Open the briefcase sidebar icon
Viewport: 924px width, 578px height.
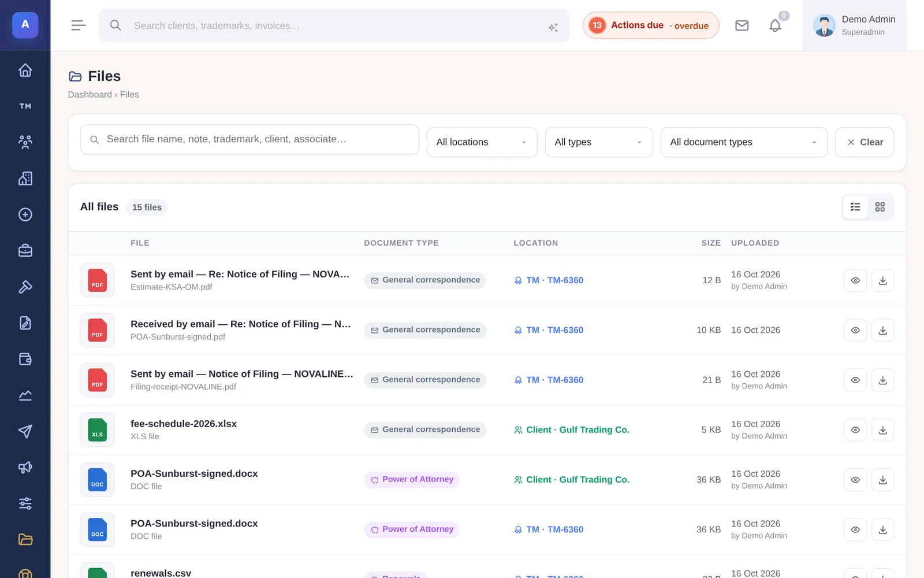tap(25, 251)
